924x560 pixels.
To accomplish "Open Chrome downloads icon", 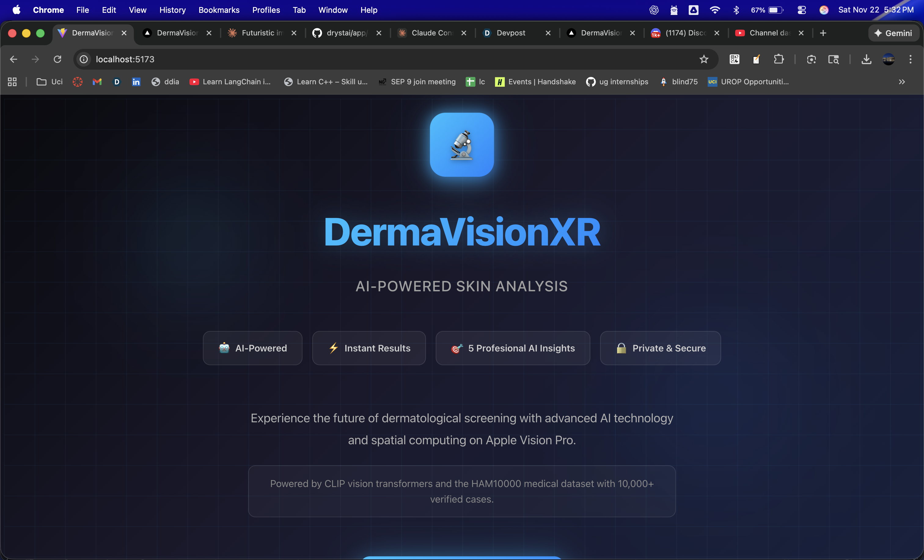I will pyautogui.click(x=866, y=59).
